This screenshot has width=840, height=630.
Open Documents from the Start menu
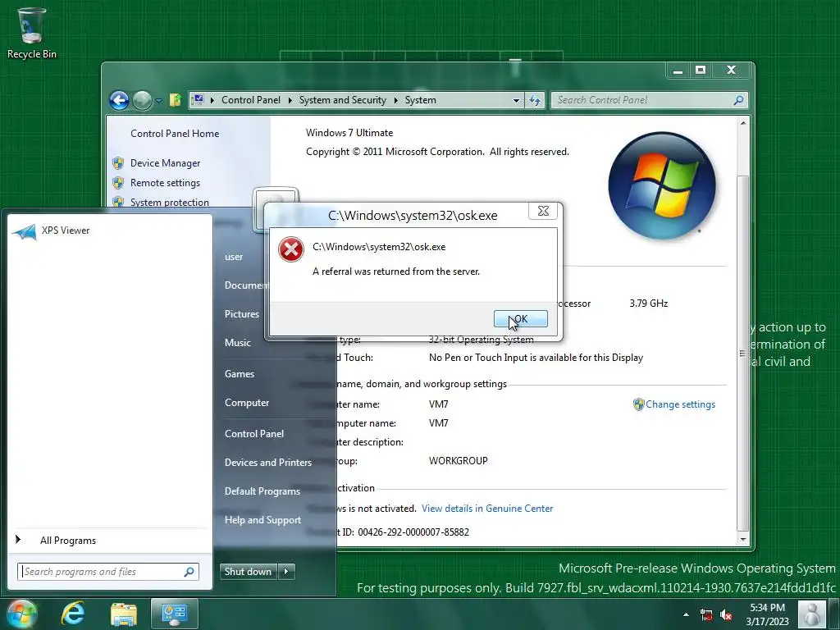(246, 285)
